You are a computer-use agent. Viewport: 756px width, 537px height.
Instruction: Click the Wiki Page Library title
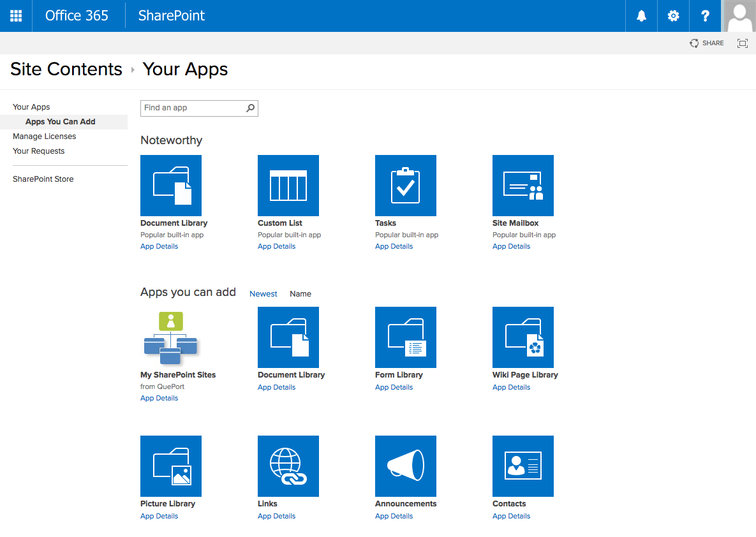pos(525,375)
